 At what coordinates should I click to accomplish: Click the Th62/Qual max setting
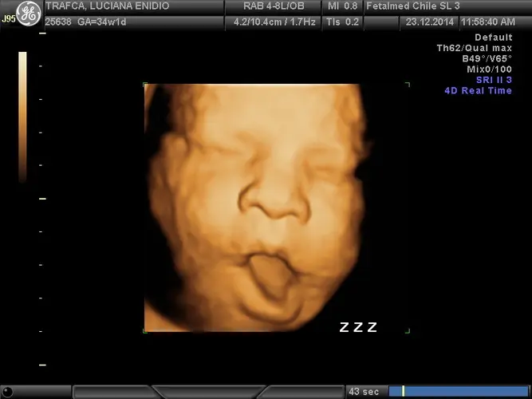475,48
